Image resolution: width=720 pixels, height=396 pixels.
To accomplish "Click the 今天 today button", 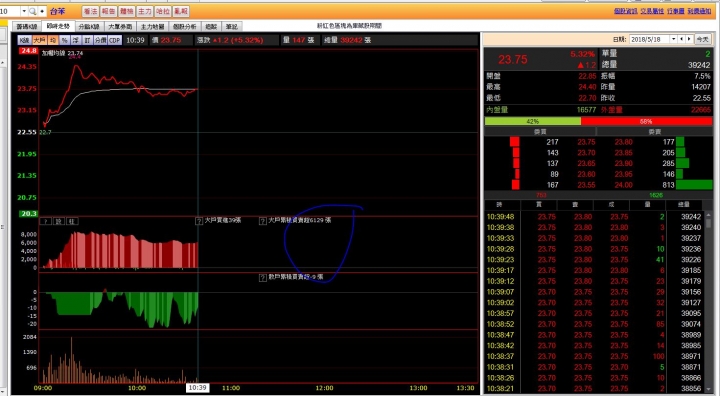I will click(703, 40).
